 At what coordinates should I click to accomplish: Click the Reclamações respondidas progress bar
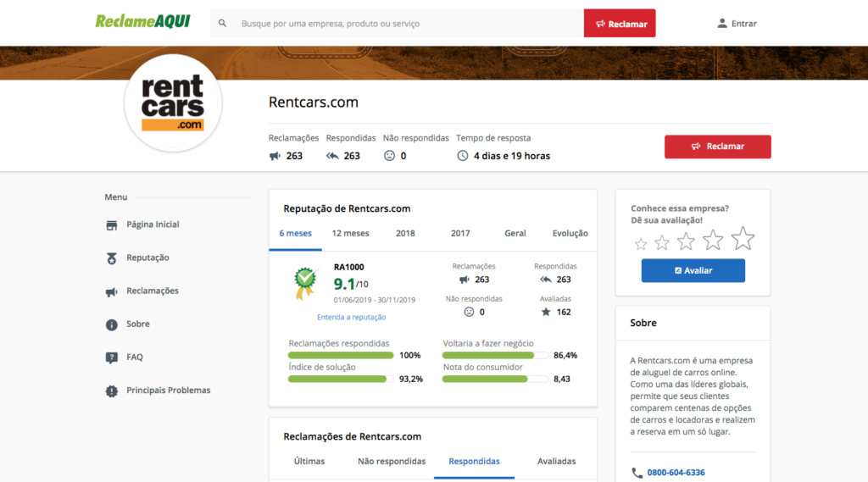(x=341, y=355)
